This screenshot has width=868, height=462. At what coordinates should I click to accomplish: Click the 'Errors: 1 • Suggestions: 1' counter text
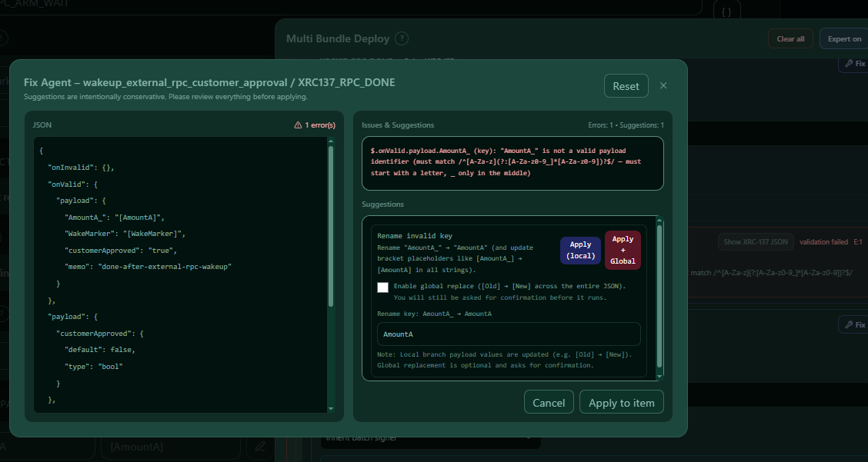tap(626, 125)
